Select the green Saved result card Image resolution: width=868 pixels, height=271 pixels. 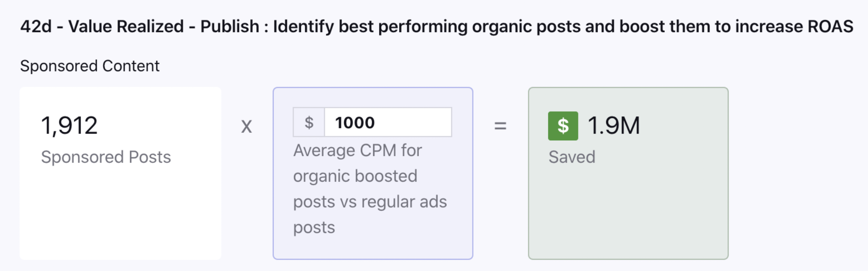point(628,173)
